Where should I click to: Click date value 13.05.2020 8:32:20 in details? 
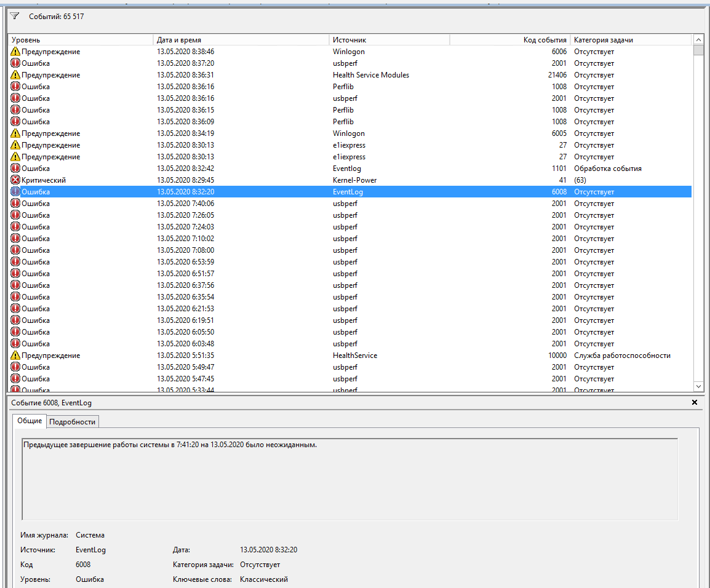[x=268, y=550]
